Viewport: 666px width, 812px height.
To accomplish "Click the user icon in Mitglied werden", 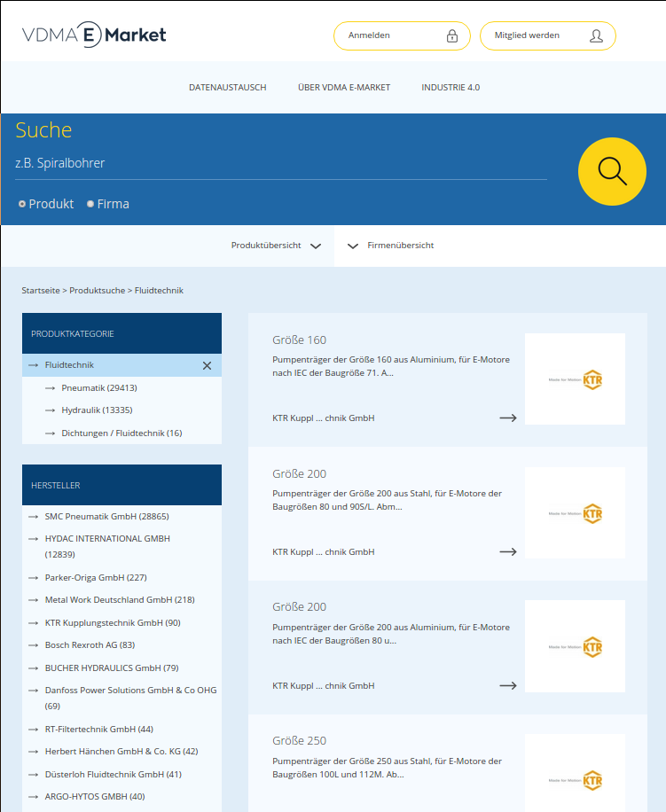I will coord(596,35).
